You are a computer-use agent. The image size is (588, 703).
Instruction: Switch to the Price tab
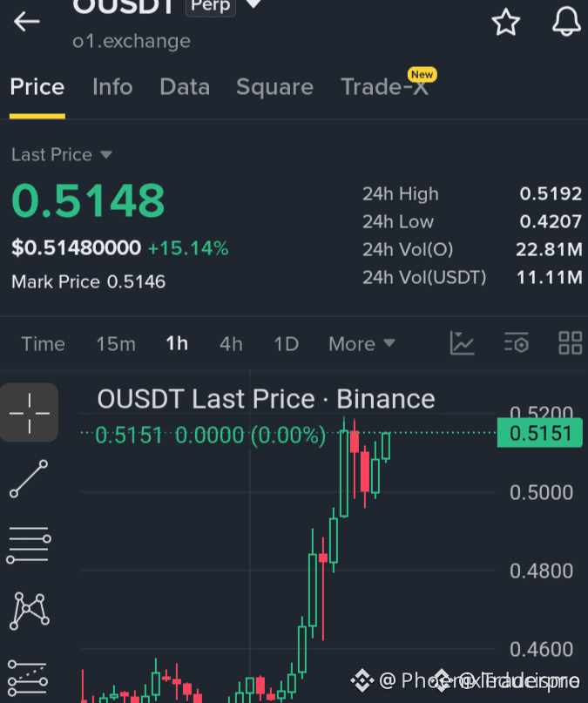(x=37, y=86)
